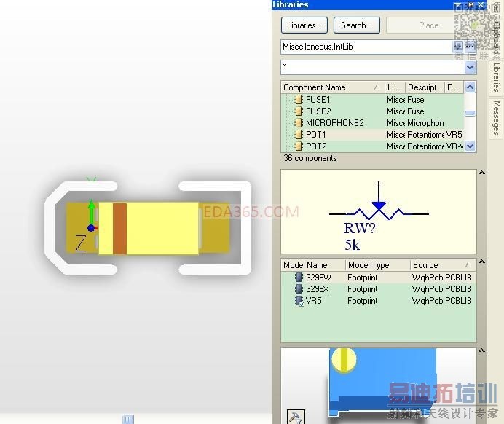Click the Libraries... button

point(304,25)
